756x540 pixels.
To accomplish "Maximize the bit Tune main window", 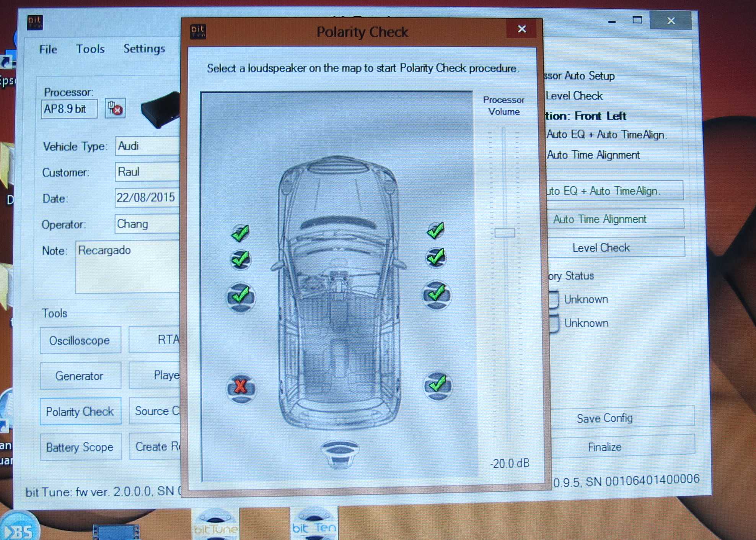I will [x=637, y=20].
